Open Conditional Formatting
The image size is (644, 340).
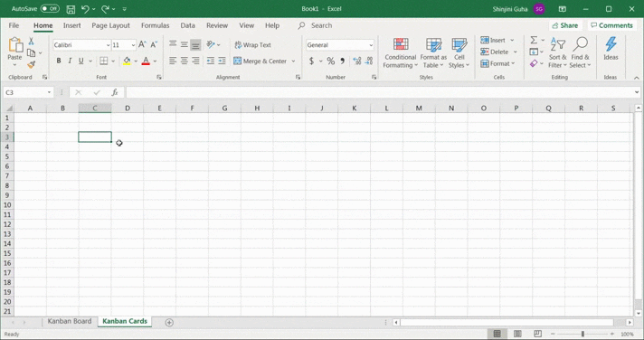[x=401, y=53]
